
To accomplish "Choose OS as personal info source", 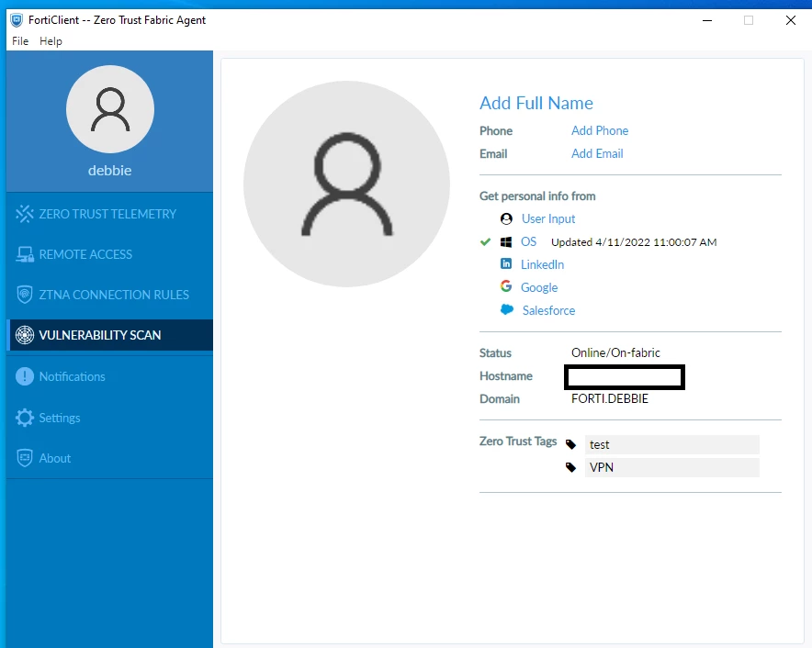I will click(529, 241).
